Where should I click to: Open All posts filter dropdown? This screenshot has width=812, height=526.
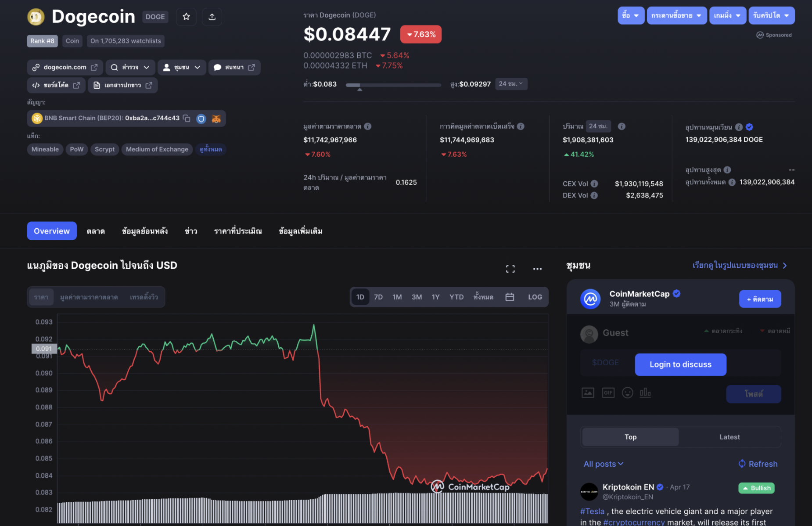click(604, 464)
